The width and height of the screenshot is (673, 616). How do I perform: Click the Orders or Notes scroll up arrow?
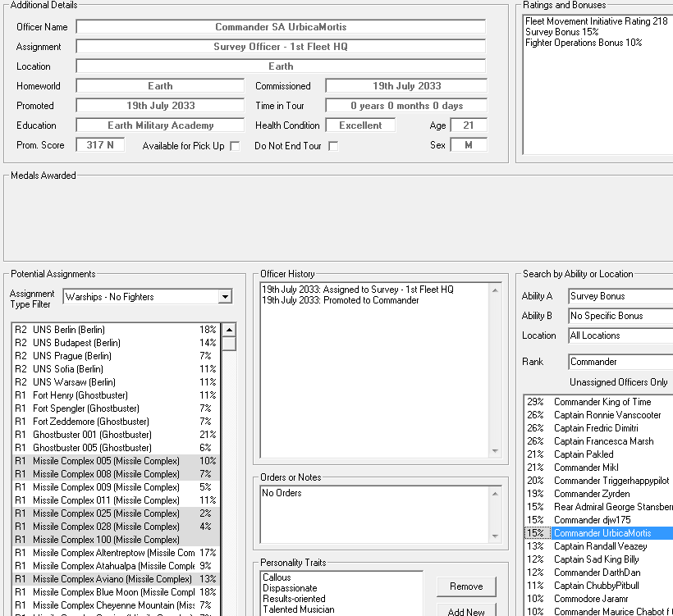(495, 494)
